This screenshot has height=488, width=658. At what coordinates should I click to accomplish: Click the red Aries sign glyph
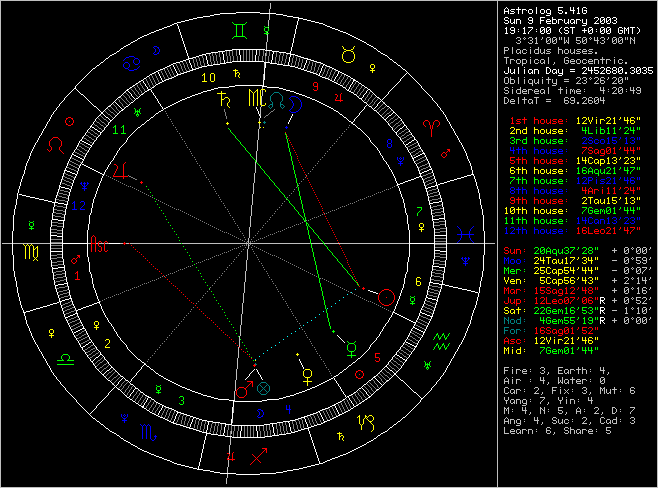point(432,128)
